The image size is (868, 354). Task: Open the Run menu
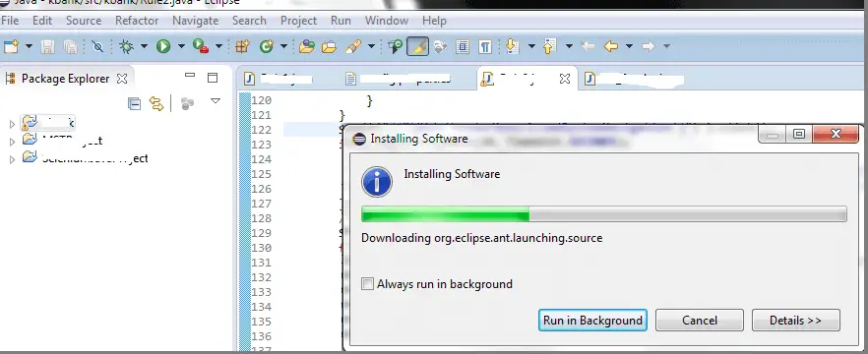[x=341, y=21]
